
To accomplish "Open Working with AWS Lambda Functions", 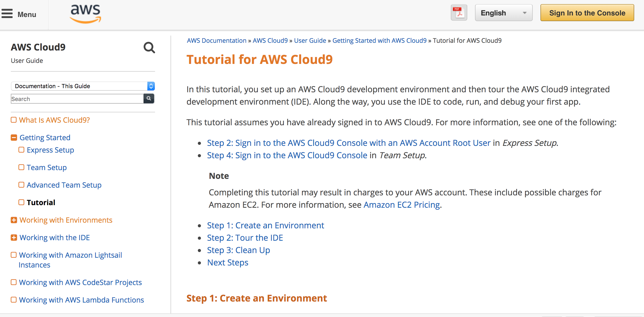I will click(x=81, y=300).
